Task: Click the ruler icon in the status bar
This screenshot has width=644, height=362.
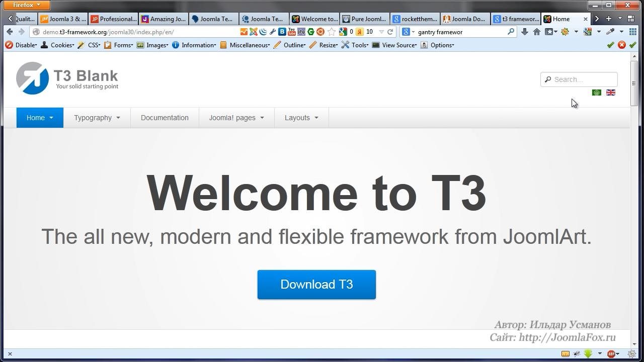Action: click(x=566, y=354)
